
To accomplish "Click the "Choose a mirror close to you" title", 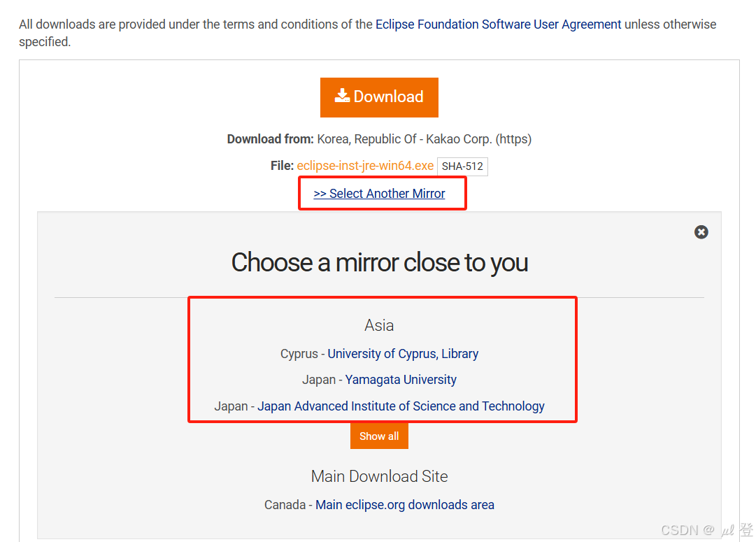I will tap(379, 262).
